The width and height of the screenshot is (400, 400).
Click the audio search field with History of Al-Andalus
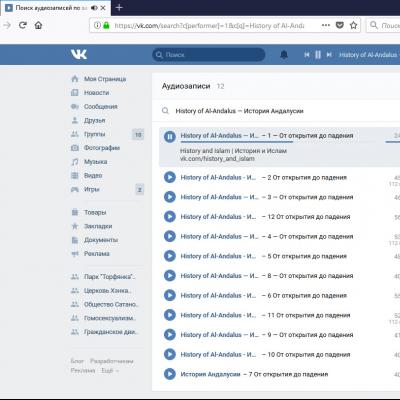277,111
